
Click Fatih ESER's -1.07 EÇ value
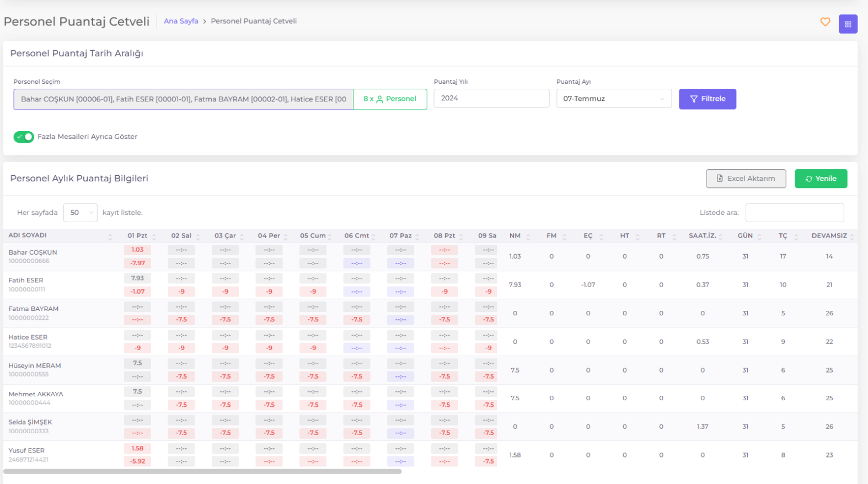pos(588,285)
